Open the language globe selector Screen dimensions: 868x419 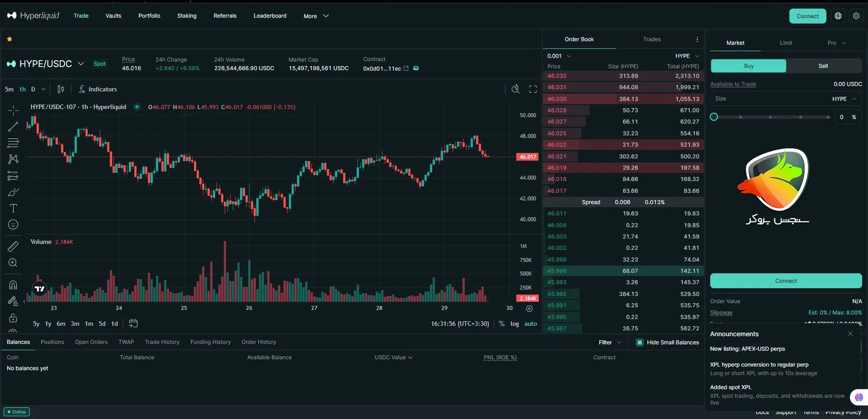point(838,16)
